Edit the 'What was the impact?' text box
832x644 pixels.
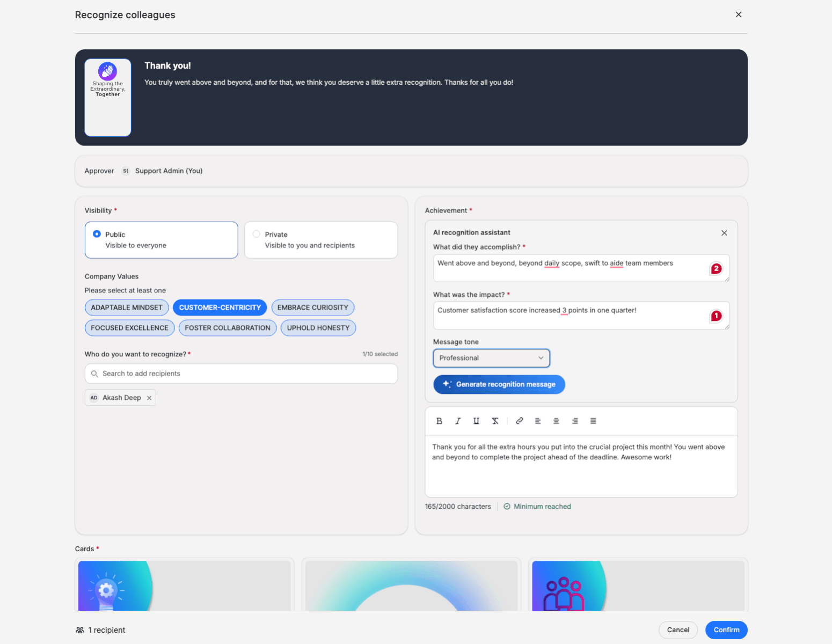pos(581,316)
